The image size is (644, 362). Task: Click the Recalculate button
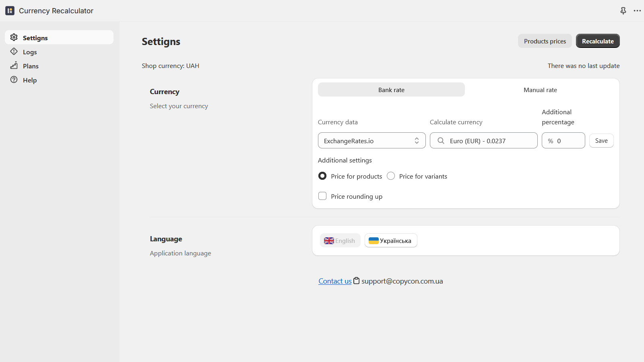coord(598,41)
